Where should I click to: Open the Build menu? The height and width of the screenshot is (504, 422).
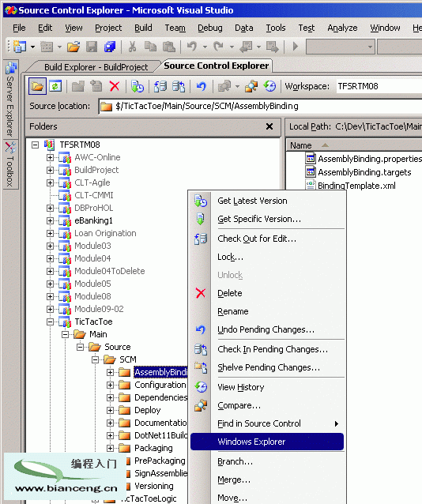tap(143, 28)
